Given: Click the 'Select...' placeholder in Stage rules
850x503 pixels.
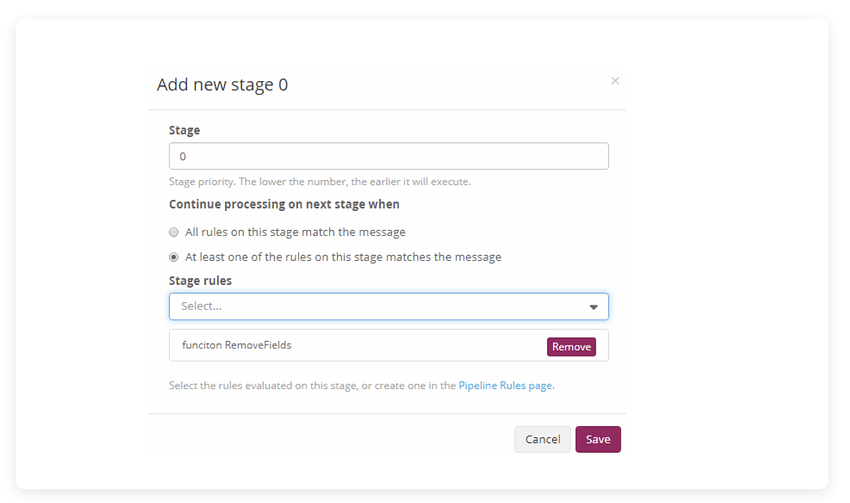Looking at the screenshot, I should [x=201, y=306].
